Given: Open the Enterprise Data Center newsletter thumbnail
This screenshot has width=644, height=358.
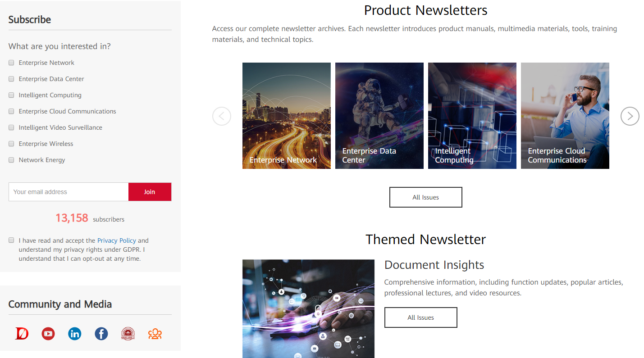Looking at the screenshot, I should click(379, 116).
